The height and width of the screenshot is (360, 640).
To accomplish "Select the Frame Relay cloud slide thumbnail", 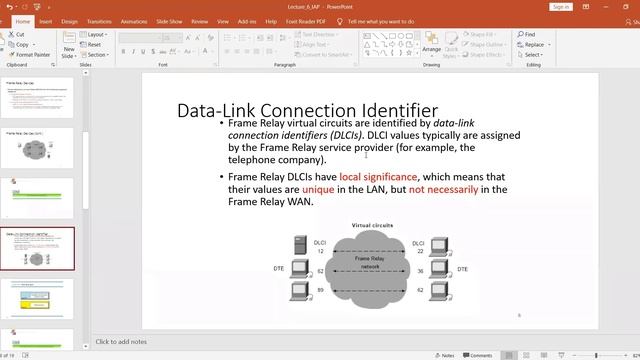I will pyautogui.click(x=37, y=148).
